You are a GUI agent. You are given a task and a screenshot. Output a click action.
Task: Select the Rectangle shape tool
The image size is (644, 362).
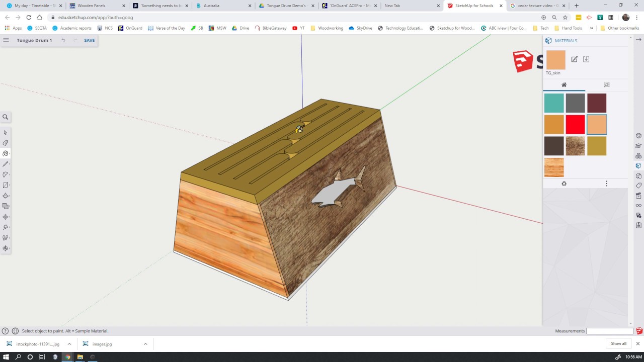coord(6,185)
